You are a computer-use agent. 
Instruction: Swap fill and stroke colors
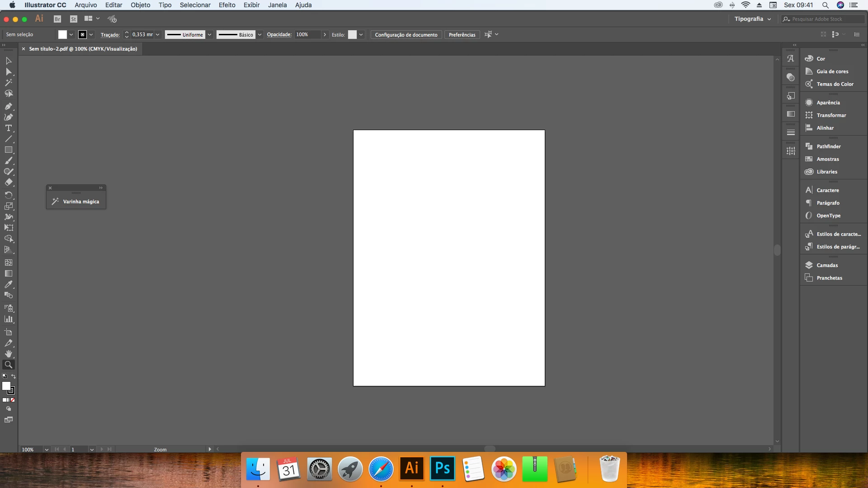coord(14,376)
